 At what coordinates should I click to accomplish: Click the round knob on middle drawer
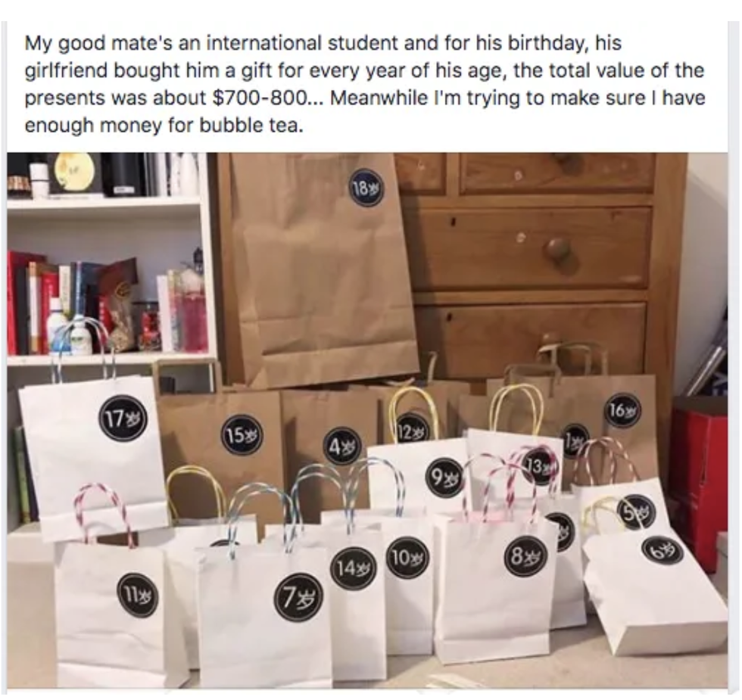[x=557, y=249]
